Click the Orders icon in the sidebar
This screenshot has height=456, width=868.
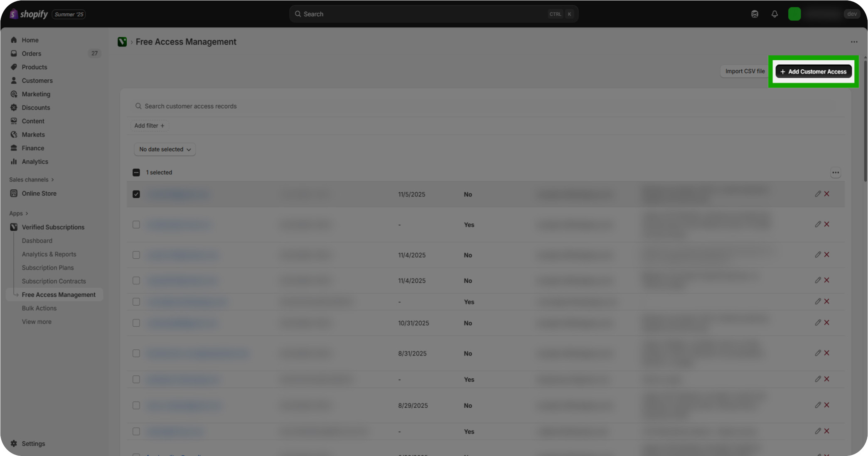click(x=14, y=54)
